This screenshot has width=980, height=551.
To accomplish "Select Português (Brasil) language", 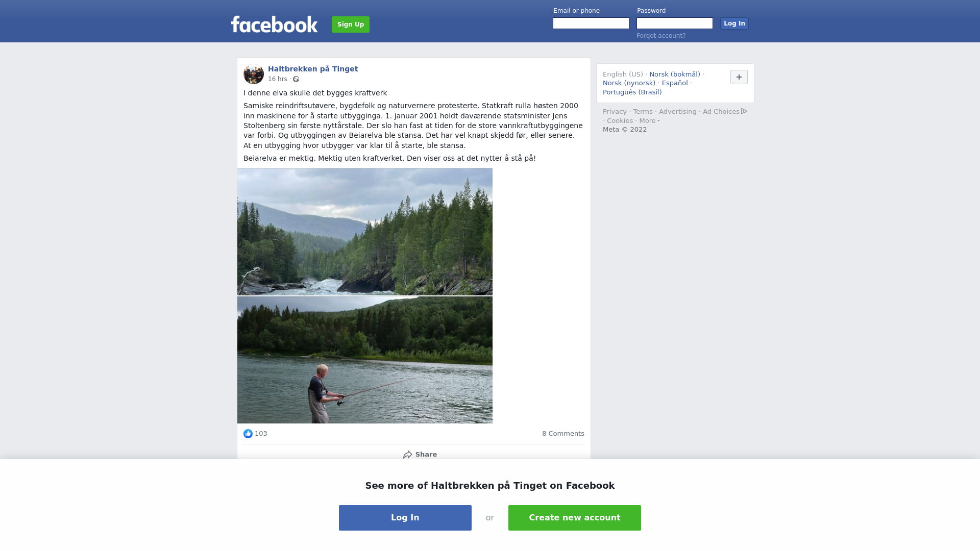I will click(632, 92).
